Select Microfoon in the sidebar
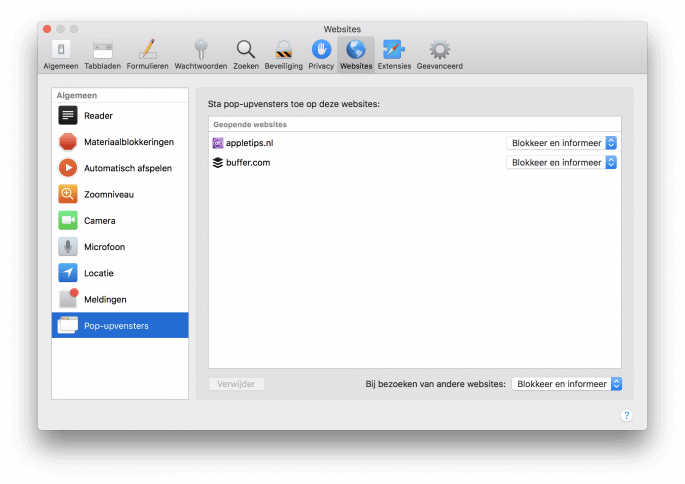This screenshot has width=685, height=484. click(120, 247)
